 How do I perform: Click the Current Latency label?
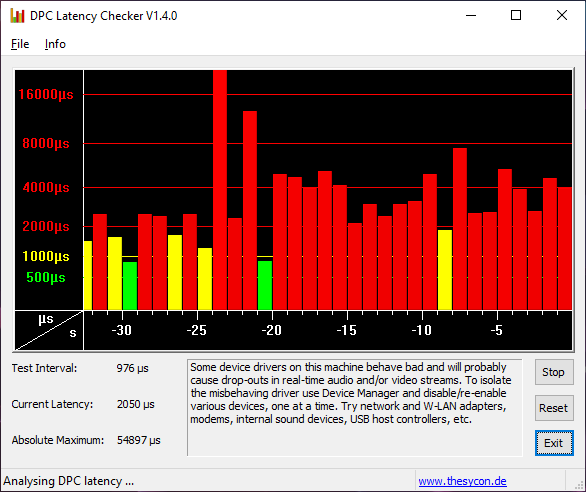52,404
